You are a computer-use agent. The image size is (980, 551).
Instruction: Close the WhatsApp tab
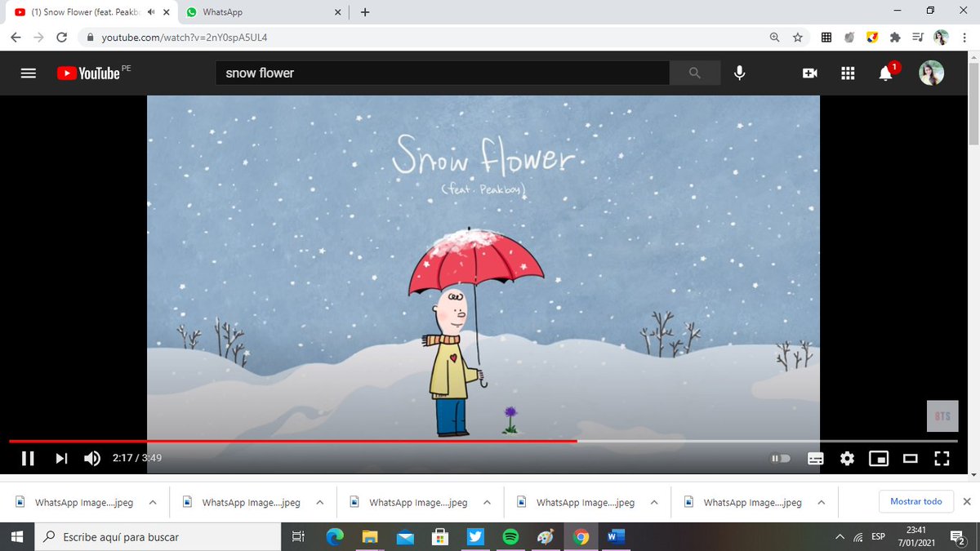(x=336, y=12)
